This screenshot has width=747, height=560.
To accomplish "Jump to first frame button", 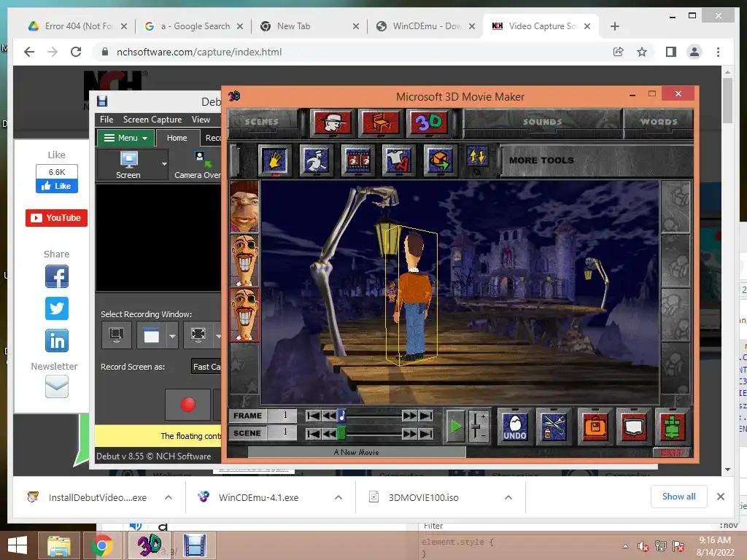I will 313,416.
